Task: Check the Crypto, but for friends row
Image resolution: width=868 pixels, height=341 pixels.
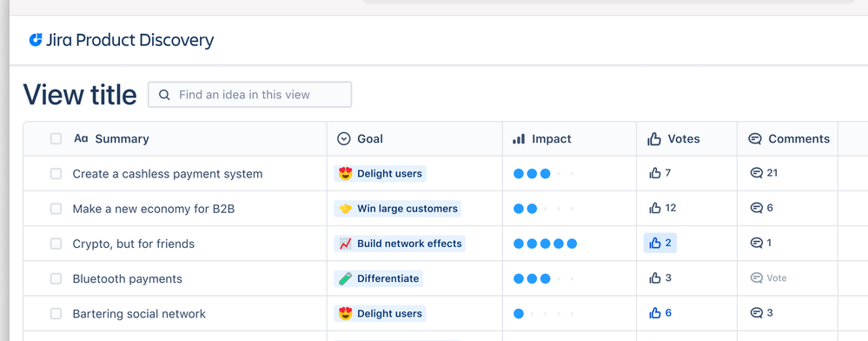Action: 56,244
